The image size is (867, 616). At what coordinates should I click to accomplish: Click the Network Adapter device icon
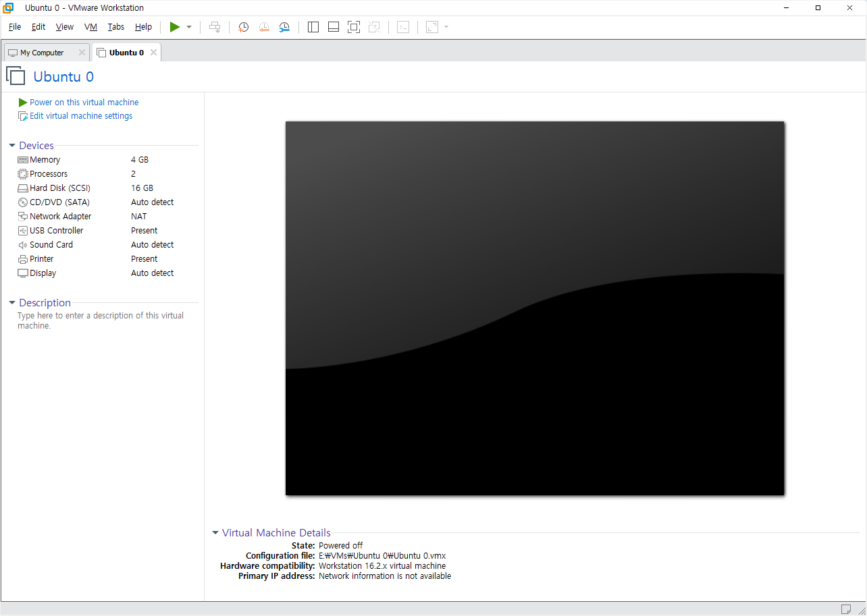pyautogui.click(x=23, y=217)
